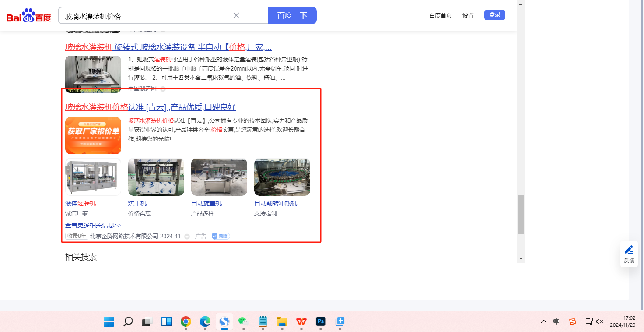Image resolution: width=644 pixels, height=332 pixels.
Task: Open Google Chrome from the taskbar
Action: [x=186, y=321]
